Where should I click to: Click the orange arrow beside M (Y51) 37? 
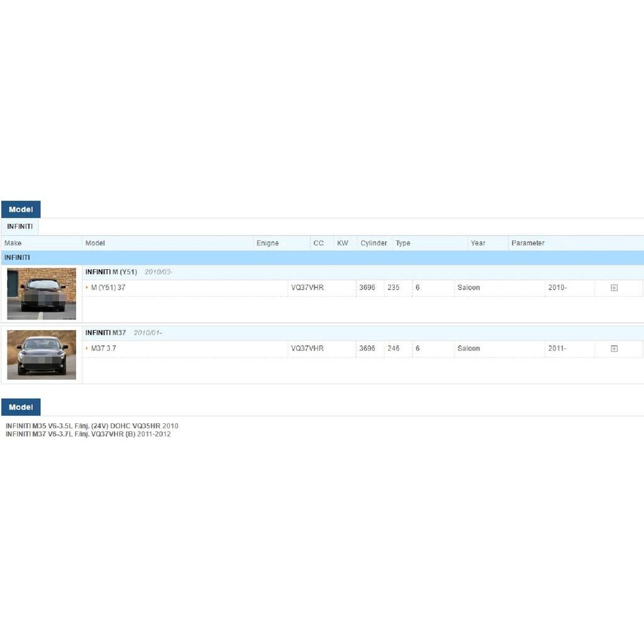87,287
